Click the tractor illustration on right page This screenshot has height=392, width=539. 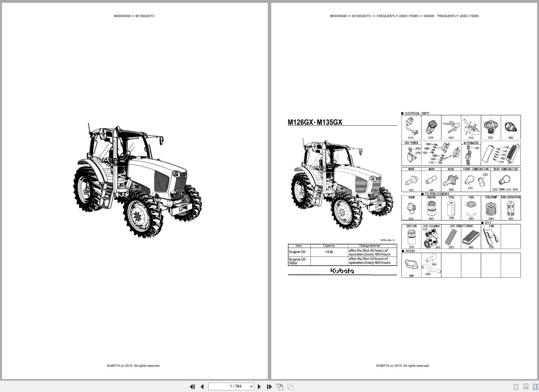pos(342,184)
